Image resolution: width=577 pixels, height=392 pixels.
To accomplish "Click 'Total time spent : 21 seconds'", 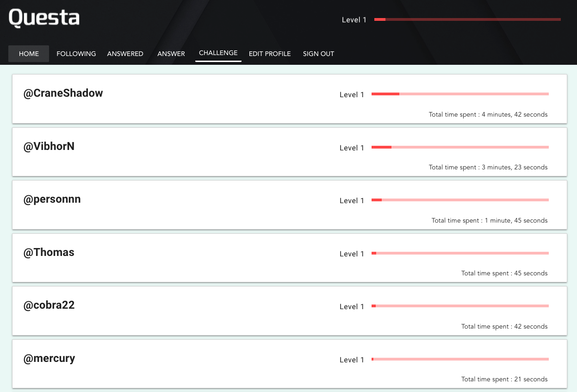I will [504, 380].
